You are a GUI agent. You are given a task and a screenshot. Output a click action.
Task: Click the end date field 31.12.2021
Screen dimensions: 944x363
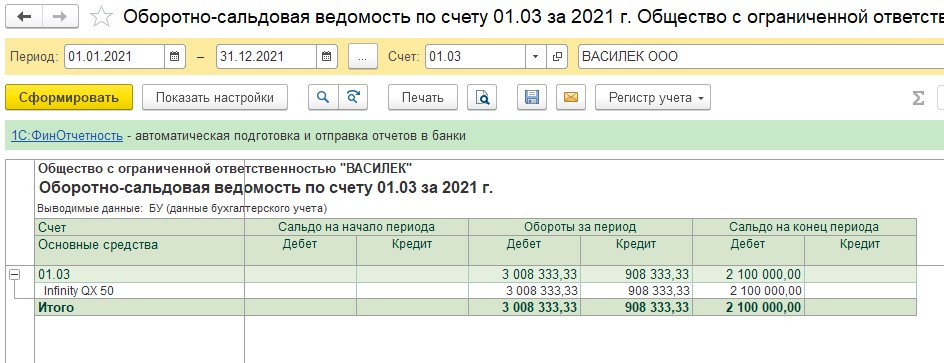coord(266,57)
